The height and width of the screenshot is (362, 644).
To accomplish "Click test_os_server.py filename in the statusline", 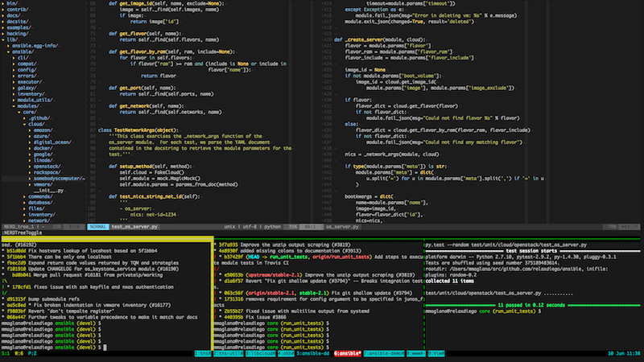I will click(x=134, y=227).
